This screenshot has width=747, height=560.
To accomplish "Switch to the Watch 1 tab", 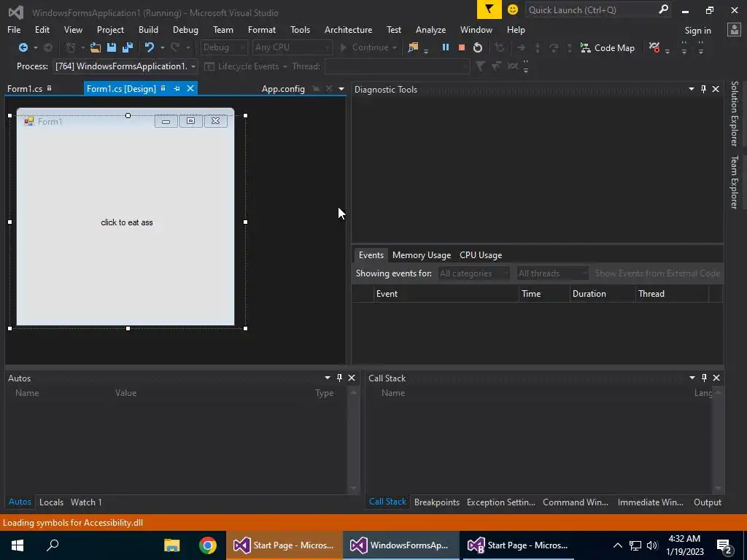I will pos(86,502).
